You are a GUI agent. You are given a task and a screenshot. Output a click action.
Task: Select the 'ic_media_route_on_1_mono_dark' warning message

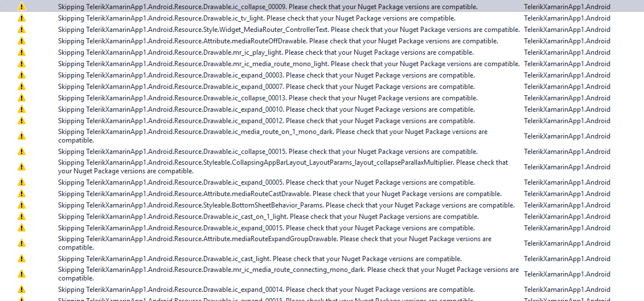click(273, 136)
